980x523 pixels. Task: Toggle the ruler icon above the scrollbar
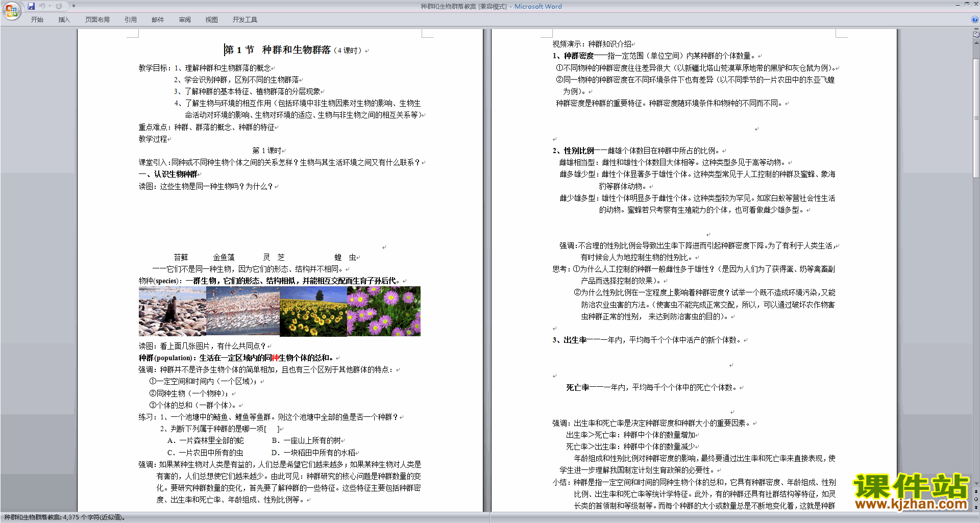click(x=976, y=35)
